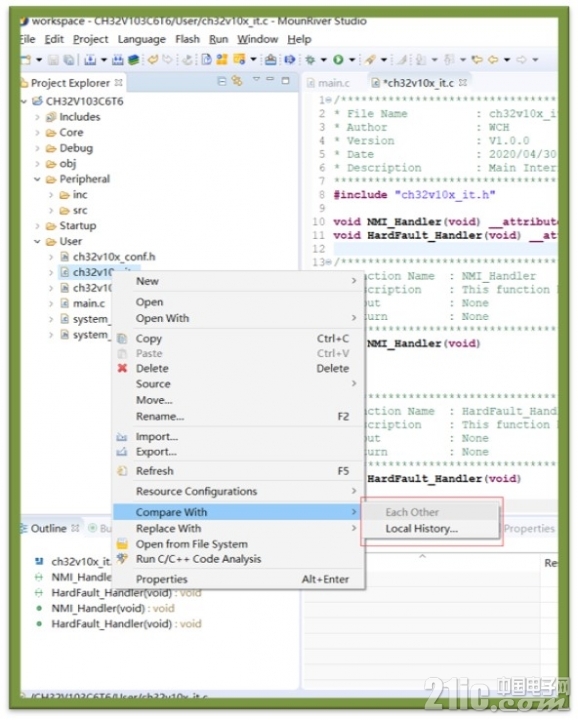Open the File menu

28,39
